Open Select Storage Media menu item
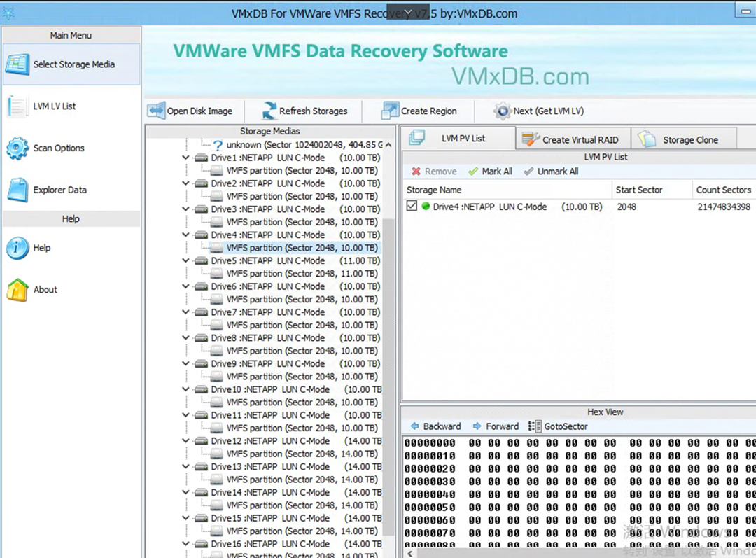Image resolution: width=756 pixels, height=558 pixels. click(x=71, y=64)
